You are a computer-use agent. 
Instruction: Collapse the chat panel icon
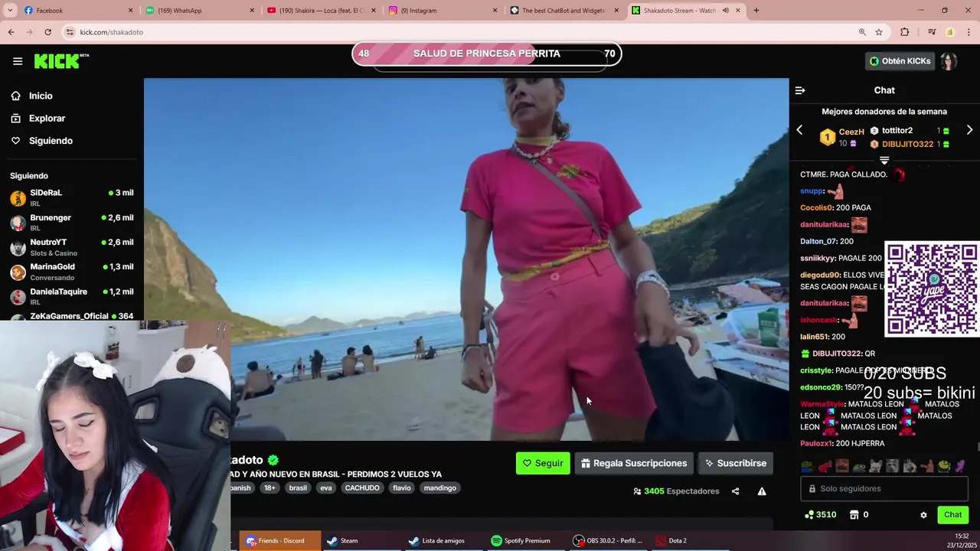coord(800,90)
